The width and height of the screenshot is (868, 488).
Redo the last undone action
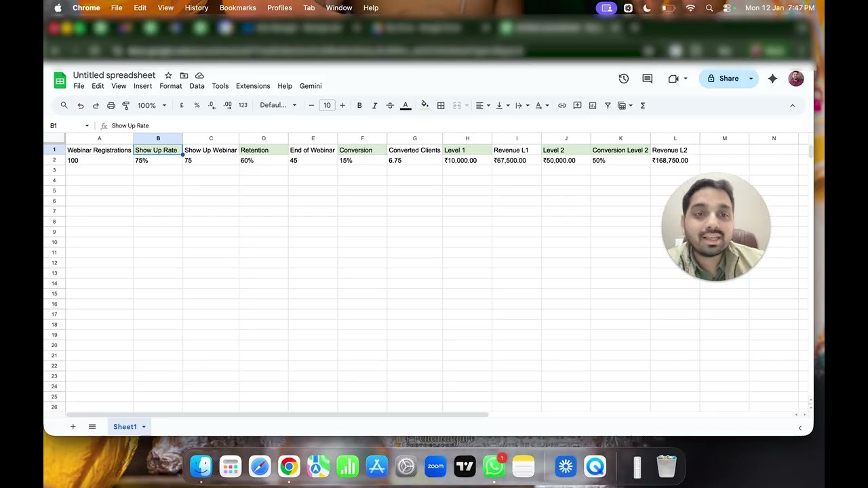(x=96, y=106)
